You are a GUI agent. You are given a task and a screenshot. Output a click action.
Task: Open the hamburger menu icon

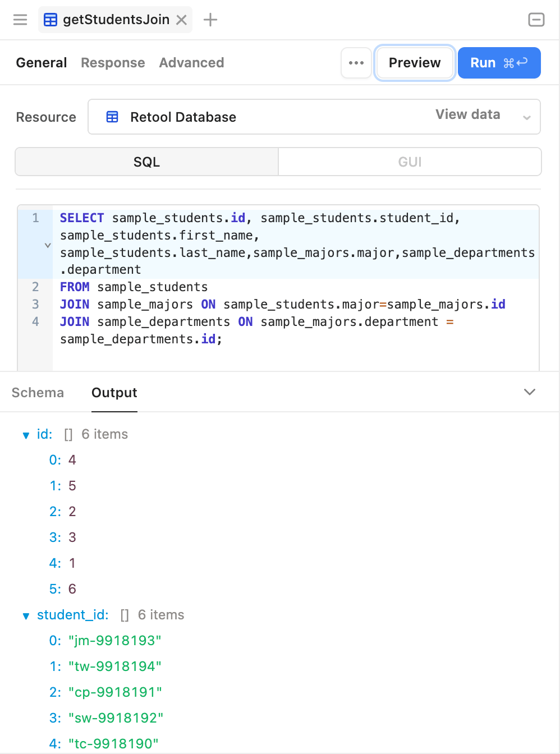click(x=20, y=20)
